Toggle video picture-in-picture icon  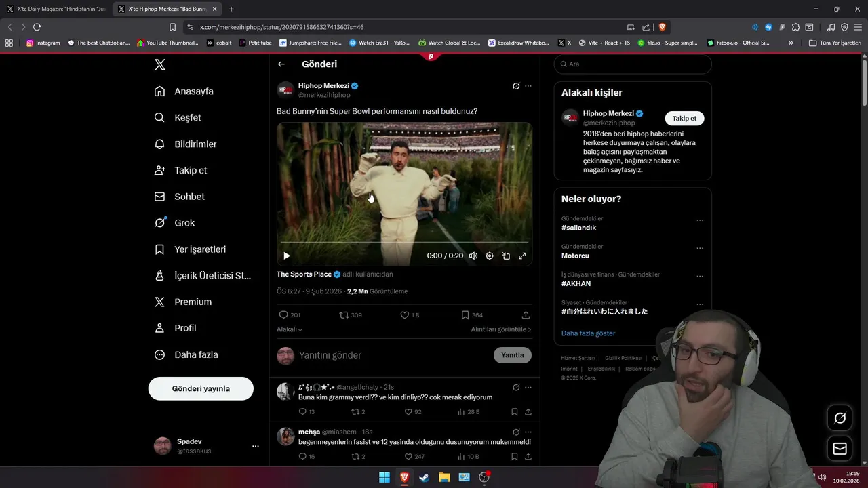[506, 256]
